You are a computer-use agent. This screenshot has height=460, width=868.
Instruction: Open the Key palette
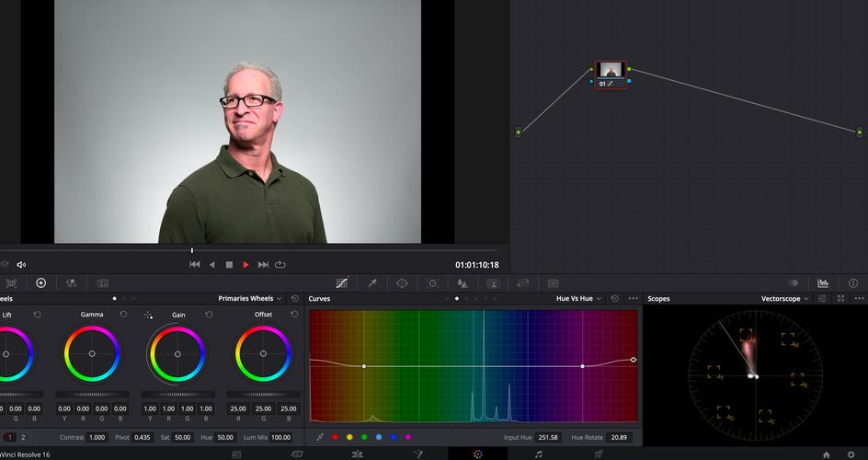[x=493, y=282]
